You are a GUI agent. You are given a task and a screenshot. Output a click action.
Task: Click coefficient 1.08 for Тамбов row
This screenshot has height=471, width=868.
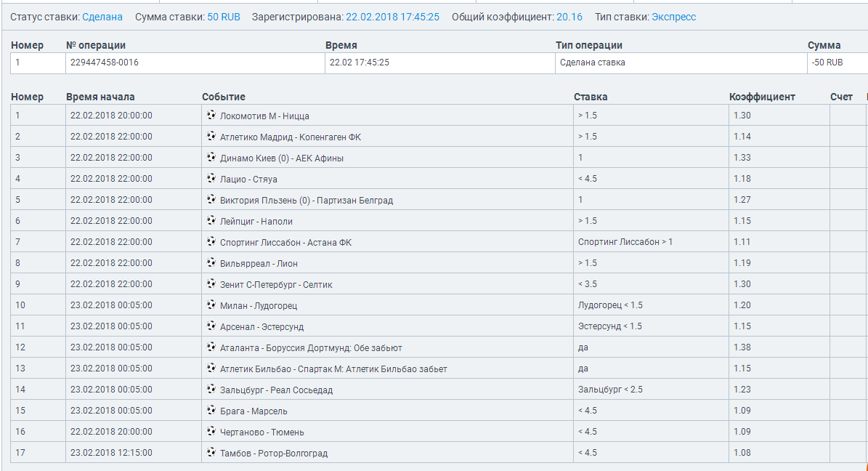click(742, 453)
